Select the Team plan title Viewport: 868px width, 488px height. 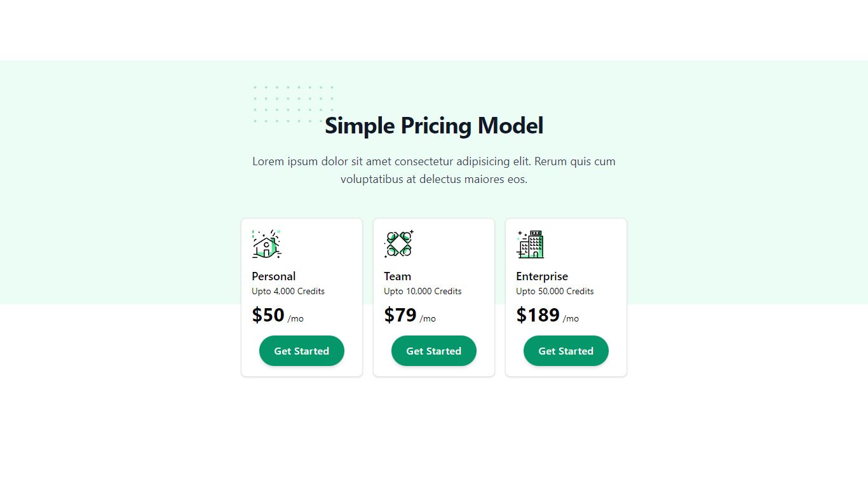(397, 276)
